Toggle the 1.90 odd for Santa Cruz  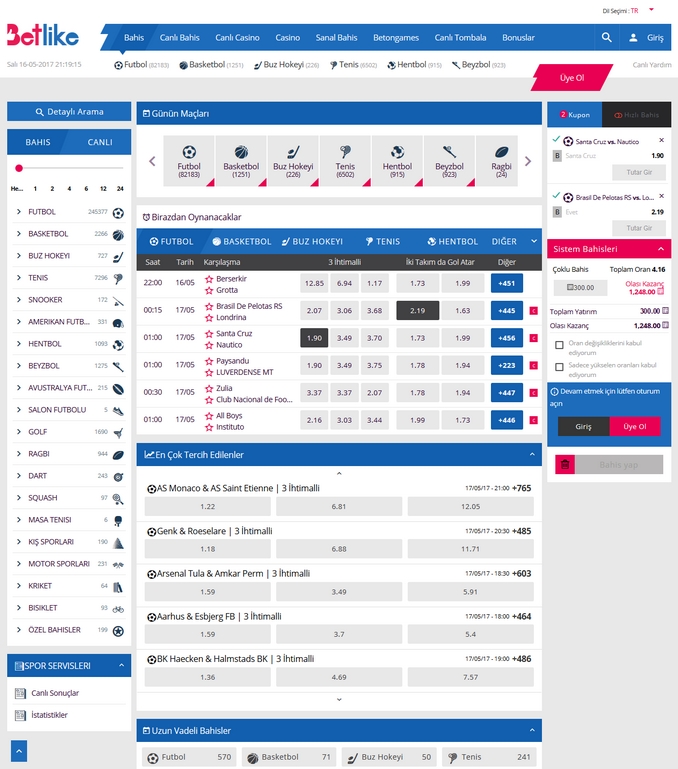point(314,338)
